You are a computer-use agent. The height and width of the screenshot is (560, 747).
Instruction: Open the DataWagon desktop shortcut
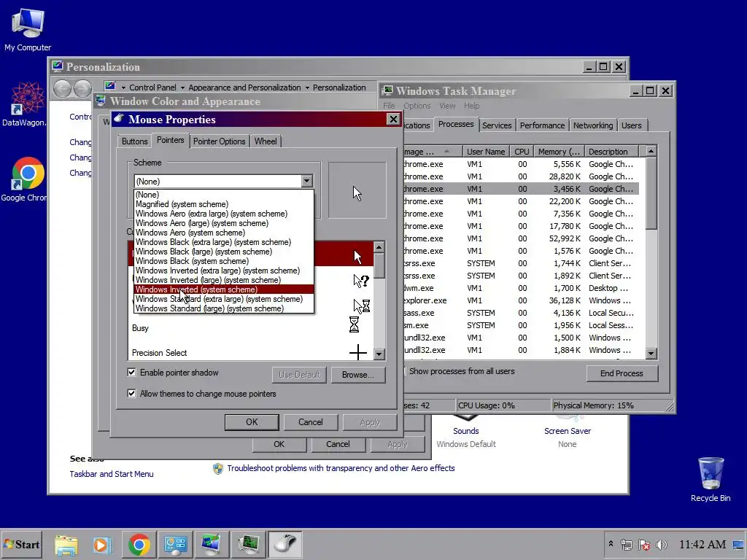tap(24, 104)
